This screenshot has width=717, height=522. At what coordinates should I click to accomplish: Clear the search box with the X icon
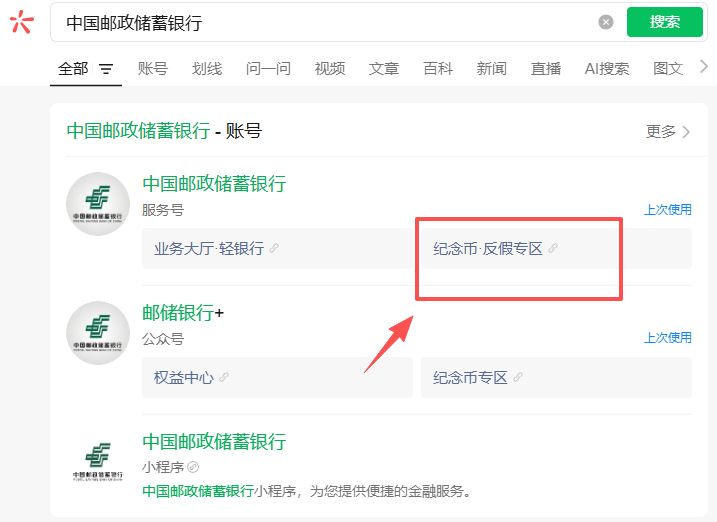point(605,22)
